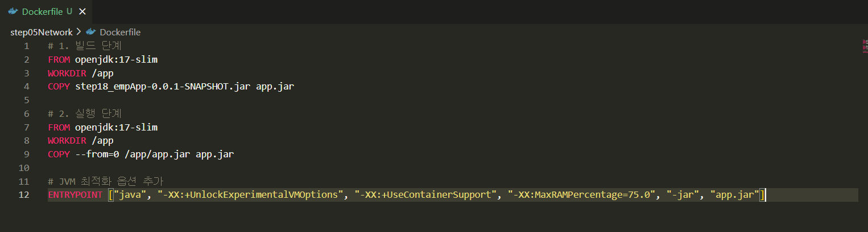Click the WORKDIR keyword on line 7
Viewport: 868px width, 232px height.
(67, 141)
